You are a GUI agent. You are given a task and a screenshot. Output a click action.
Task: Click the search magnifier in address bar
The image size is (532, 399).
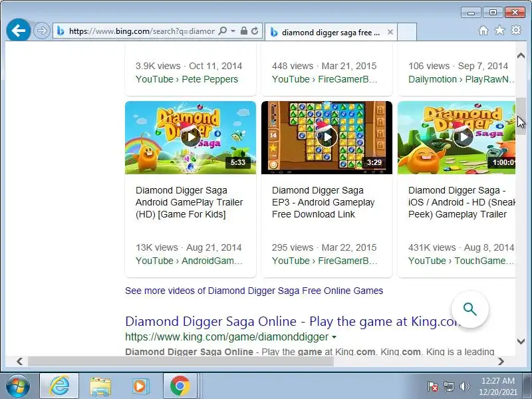[x=223, y=31]
